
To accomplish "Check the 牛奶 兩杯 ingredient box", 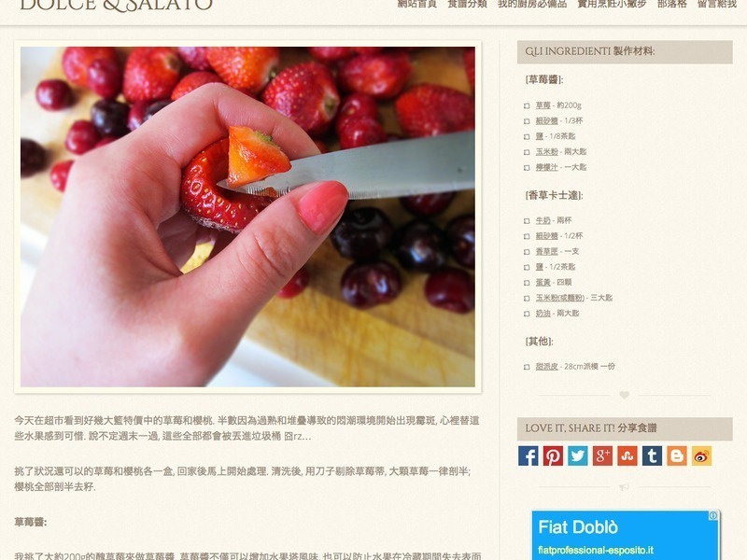I will point(527,221).
